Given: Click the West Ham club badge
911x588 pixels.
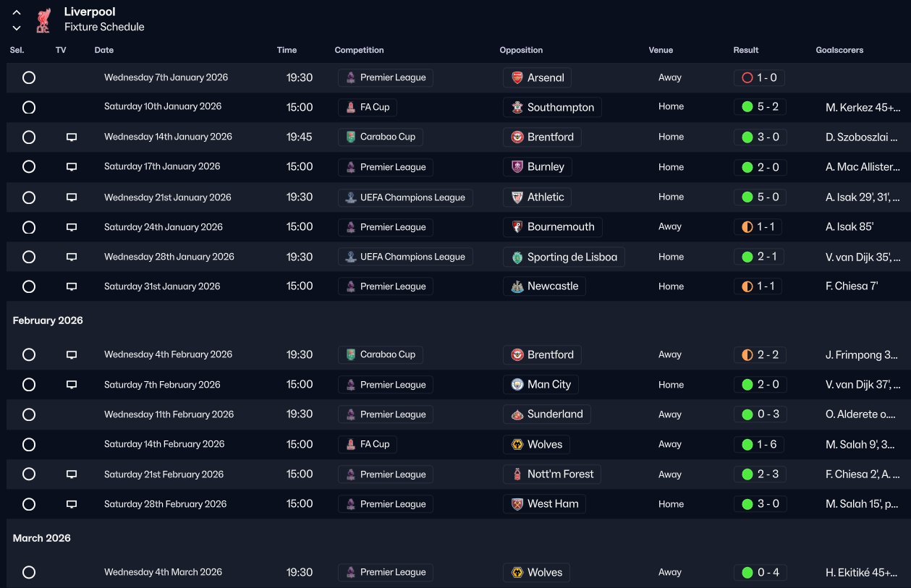Looking at the screenshot, I should [x=517, y=504].
